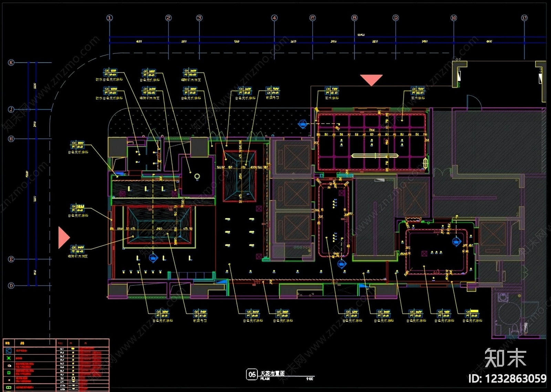Select grid axis bubble 4
Image resolution: width=551 pixels, height=392 pixels.
(274, 18)
